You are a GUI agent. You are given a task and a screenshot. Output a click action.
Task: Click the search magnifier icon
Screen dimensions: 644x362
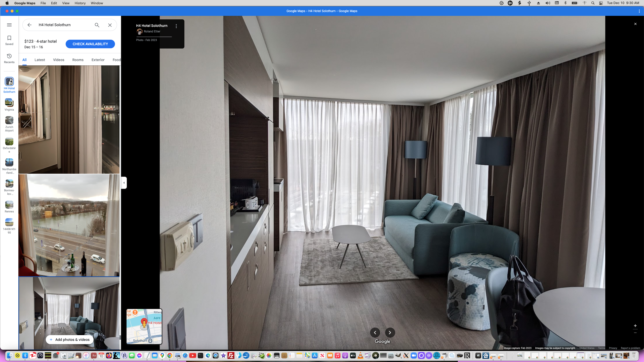point(97,25)
